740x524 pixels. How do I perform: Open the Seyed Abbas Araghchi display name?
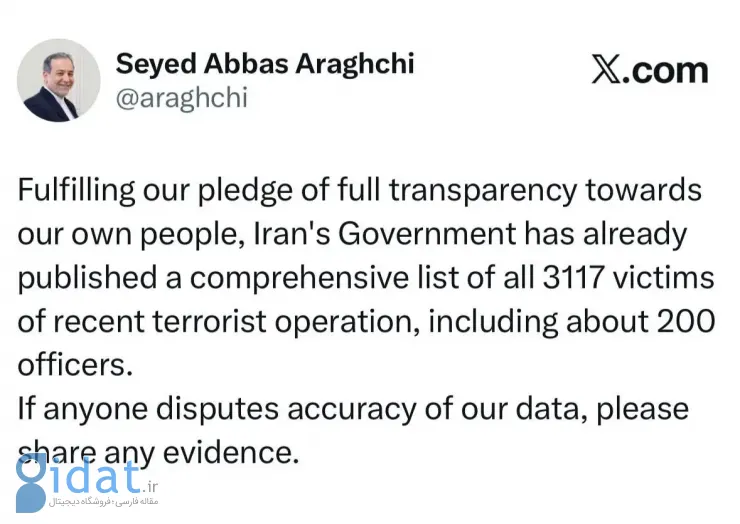click(264, 63)
